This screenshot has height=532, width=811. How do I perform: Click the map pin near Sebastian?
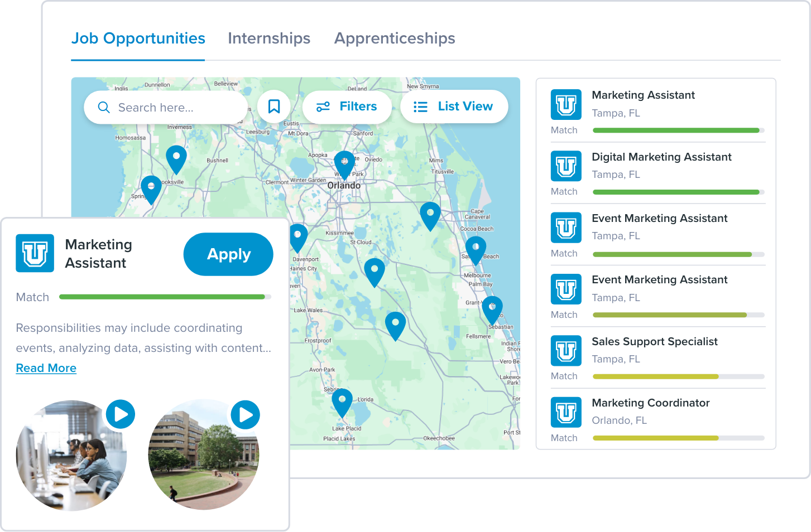[x=492, y=309]
